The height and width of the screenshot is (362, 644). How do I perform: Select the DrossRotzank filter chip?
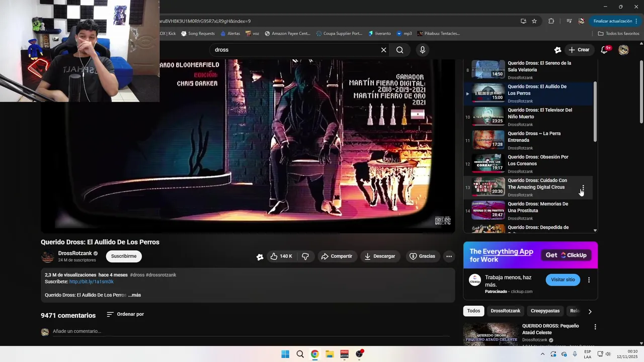tap(505, 311)
